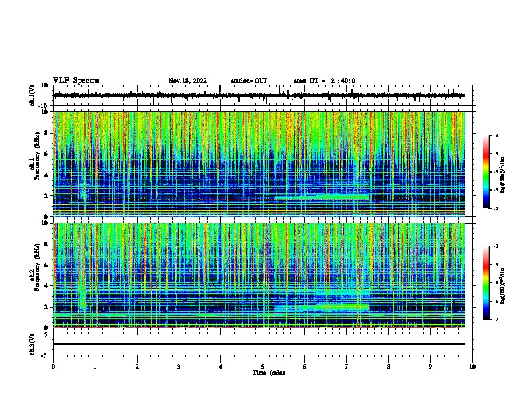
Task: Click the 'station=OUI' label
Action: pos(249,81)
